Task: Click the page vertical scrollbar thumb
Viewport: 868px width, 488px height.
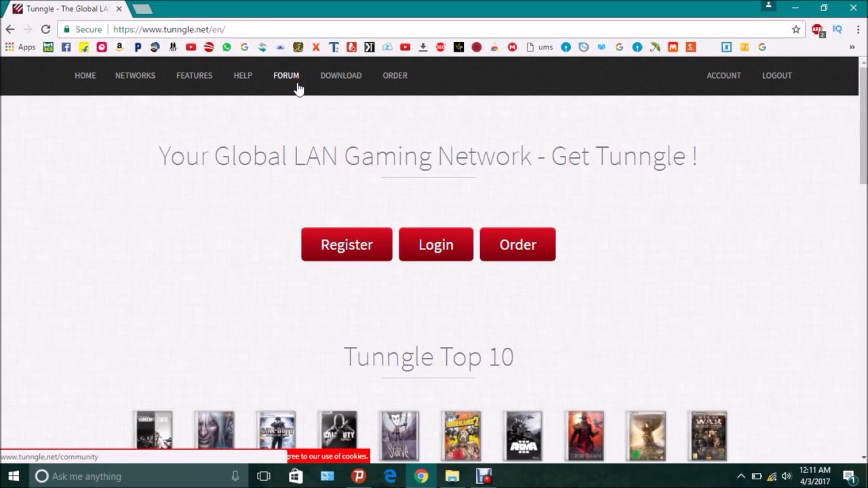Action: [863, 125]
